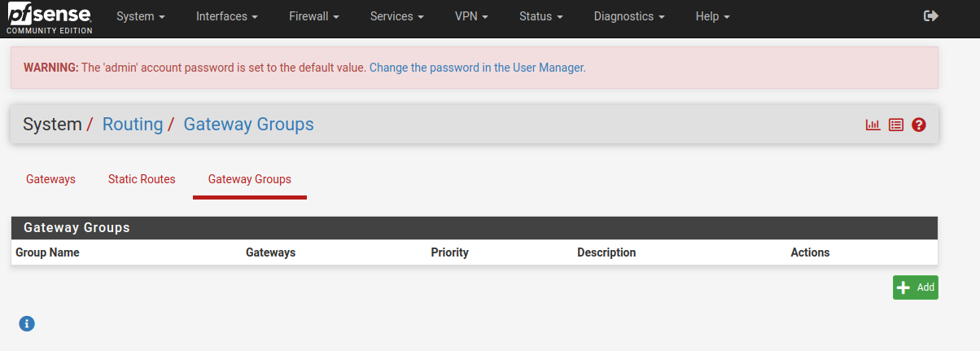Follow the change password in User Manager link
Screen dimensions: 980x351
point(478,68)
